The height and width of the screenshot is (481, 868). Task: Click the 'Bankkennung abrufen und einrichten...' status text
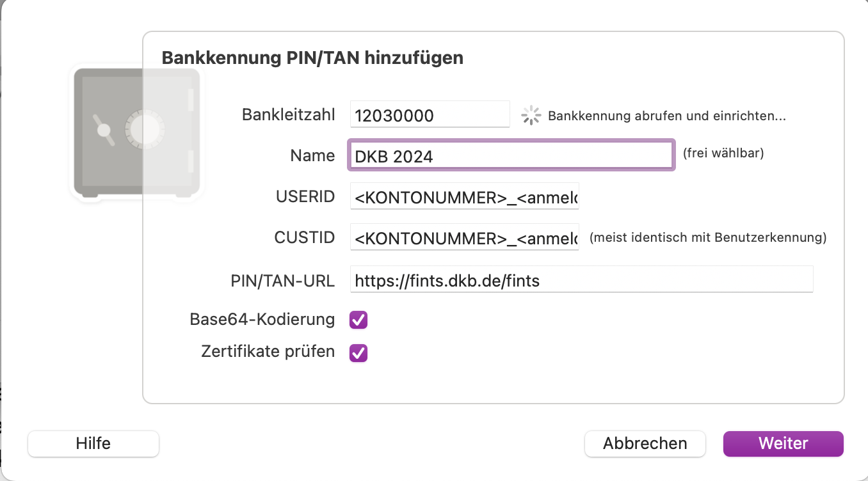pyautogui.click(x=667, y=116)
